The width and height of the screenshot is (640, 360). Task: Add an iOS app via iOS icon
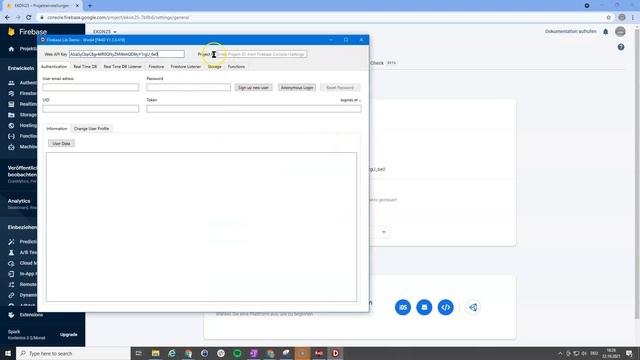click(403, 307)
